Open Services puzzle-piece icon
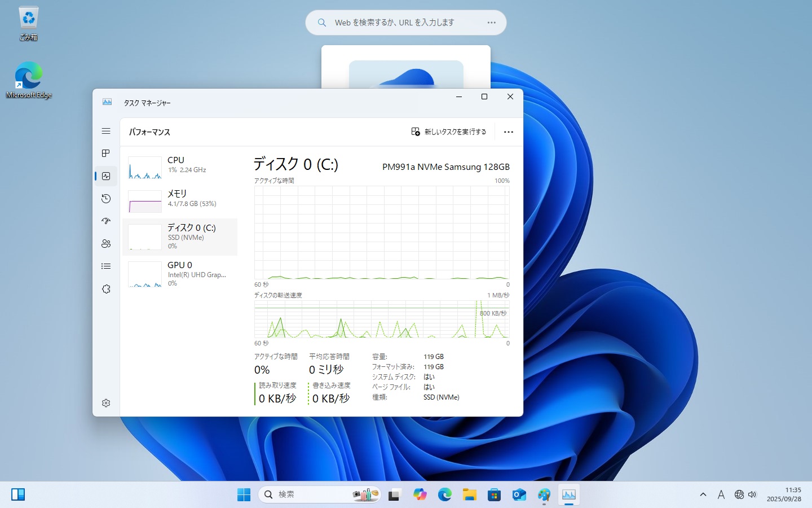Image resolution: width=812 pixels, height=508 pixels. click(106, 289)
